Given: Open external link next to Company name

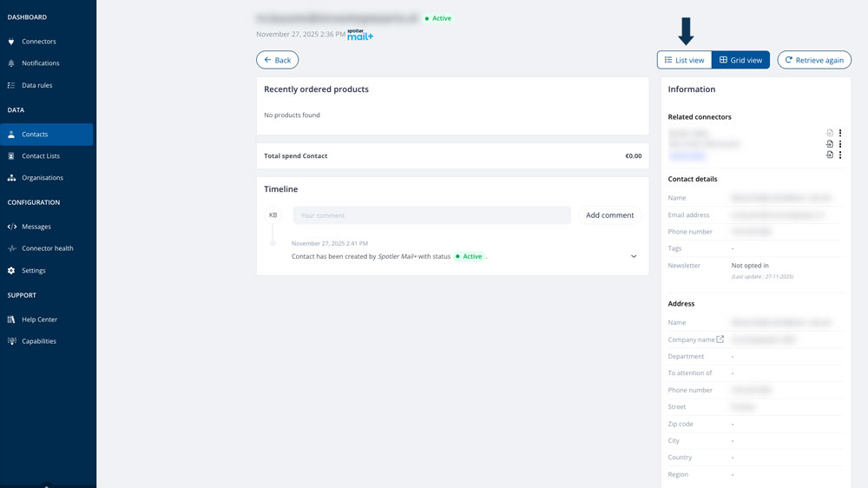Looking at the screenshot, I should 720,339.
